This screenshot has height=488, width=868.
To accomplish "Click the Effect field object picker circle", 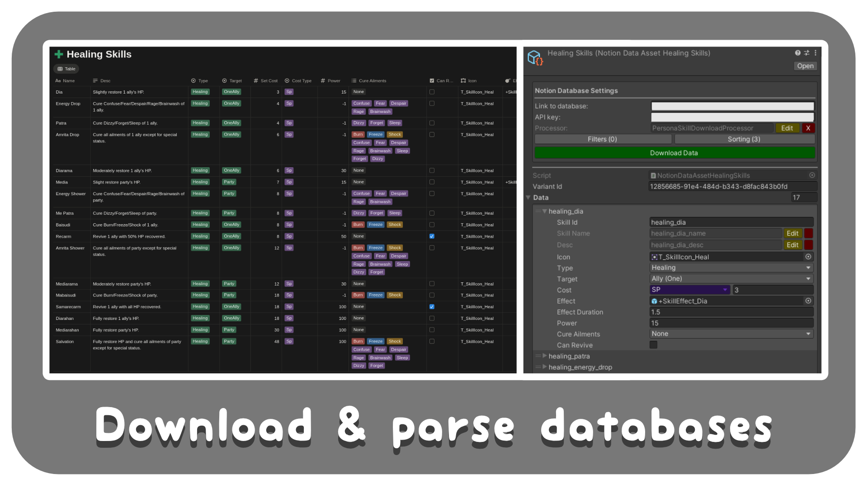I will point(808,301).
